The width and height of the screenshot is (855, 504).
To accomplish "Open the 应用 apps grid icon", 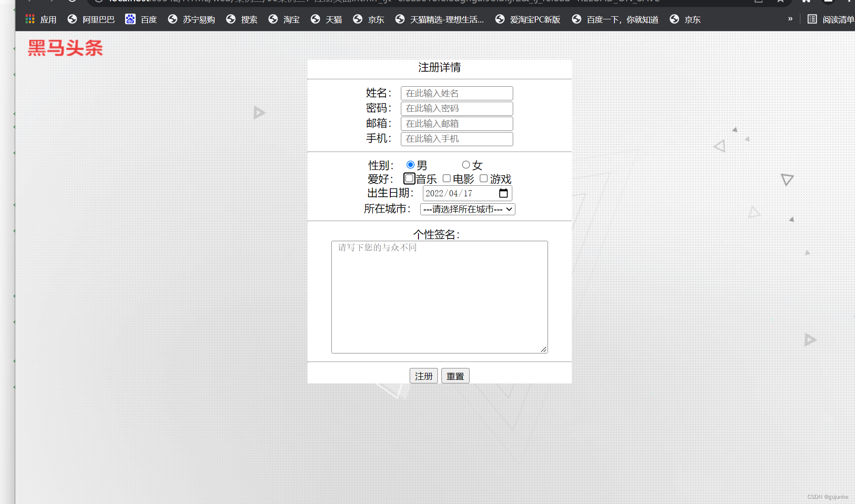I will [x=30, y=19].
